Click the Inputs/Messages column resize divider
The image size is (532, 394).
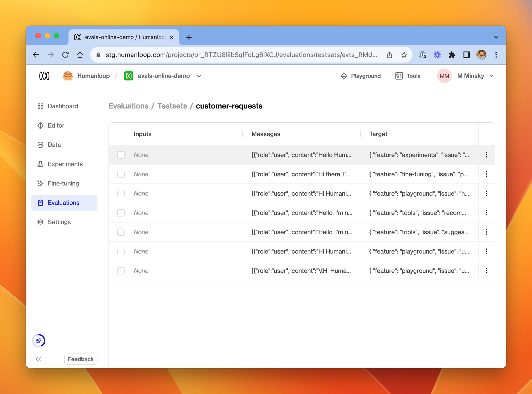pos(243,134)
